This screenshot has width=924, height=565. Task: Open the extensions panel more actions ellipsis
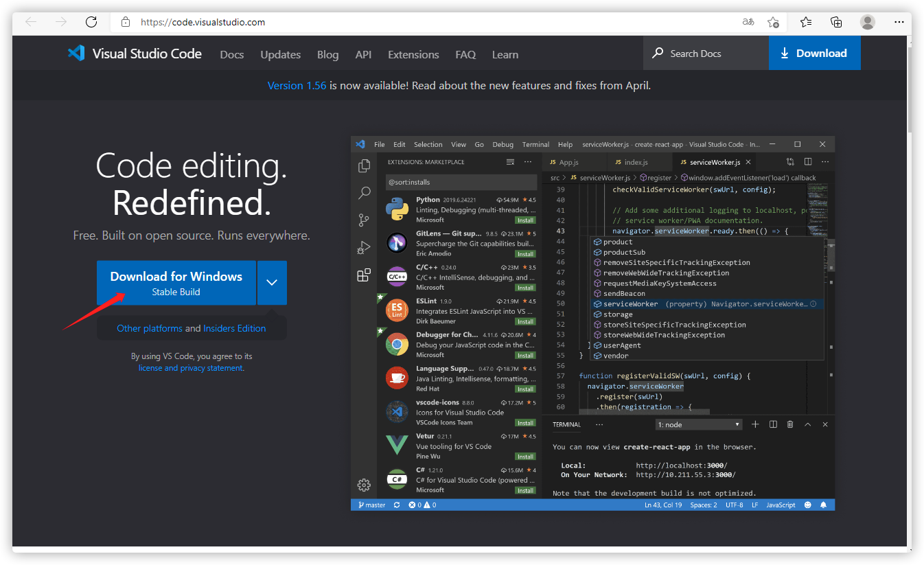pos(528,162)
